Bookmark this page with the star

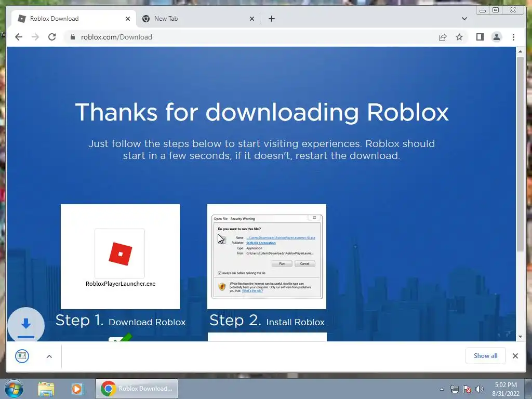pos(459,37)
